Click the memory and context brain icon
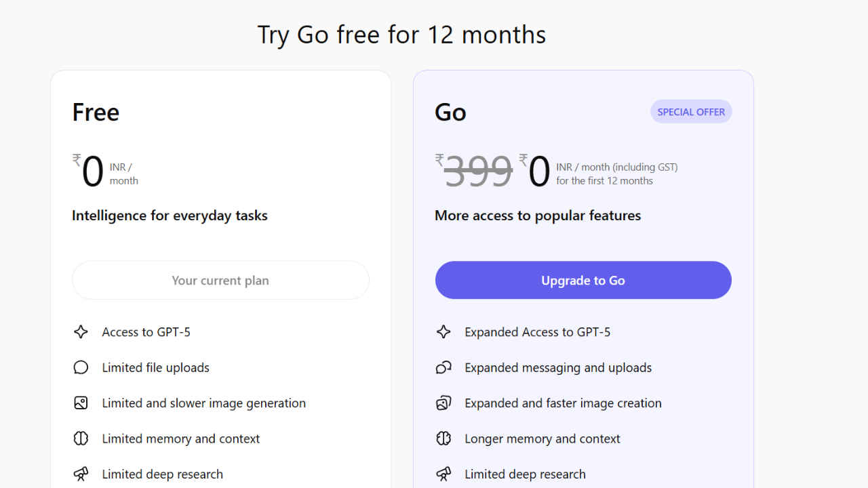868x488 pixels. (x=81, y=438)
